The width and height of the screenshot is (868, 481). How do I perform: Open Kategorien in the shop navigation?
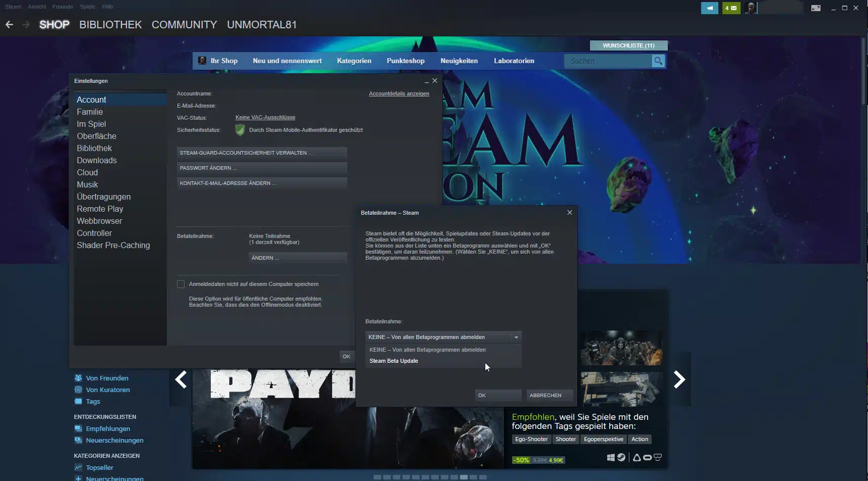354,61
